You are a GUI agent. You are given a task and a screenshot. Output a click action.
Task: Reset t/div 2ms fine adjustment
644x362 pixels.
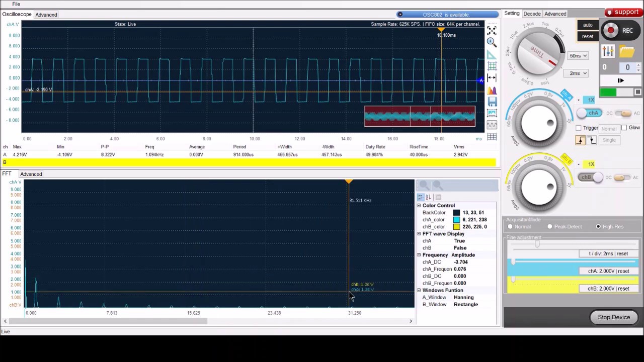click(x=608, y=254)
